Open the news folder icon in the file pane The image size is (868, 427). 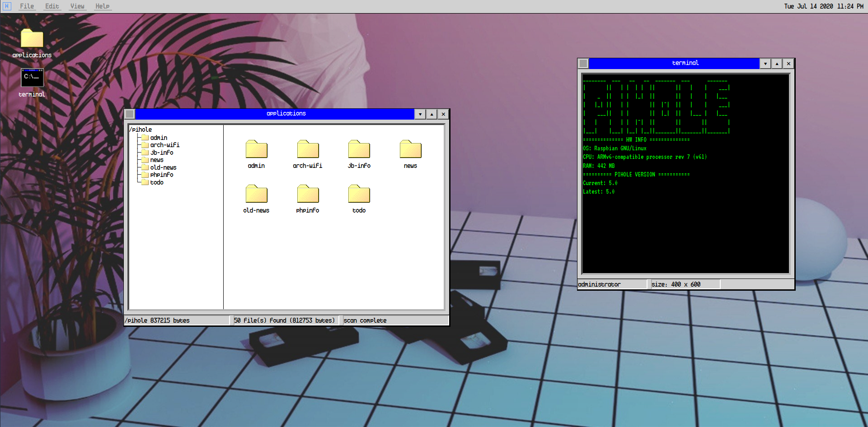(x=410, y=149)
